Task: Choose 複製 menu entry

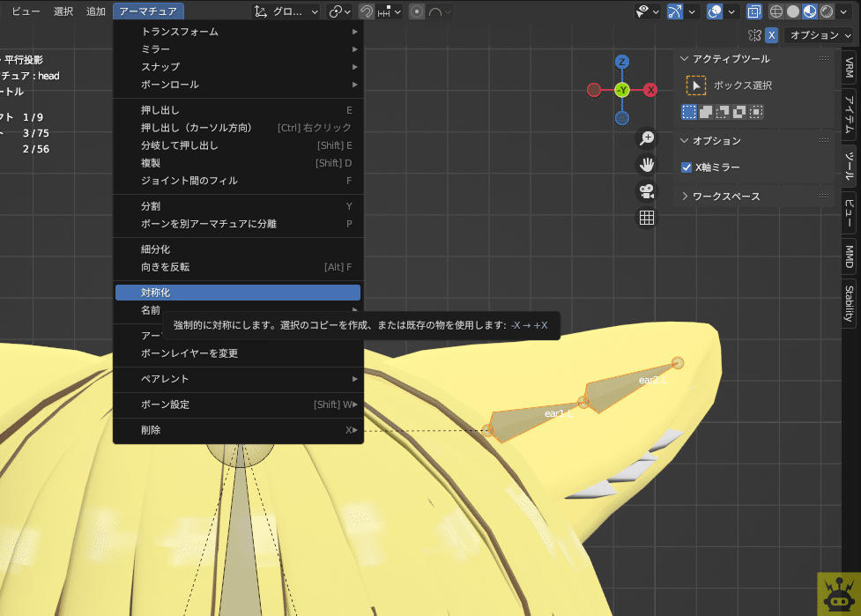Action: click(238, 163)
